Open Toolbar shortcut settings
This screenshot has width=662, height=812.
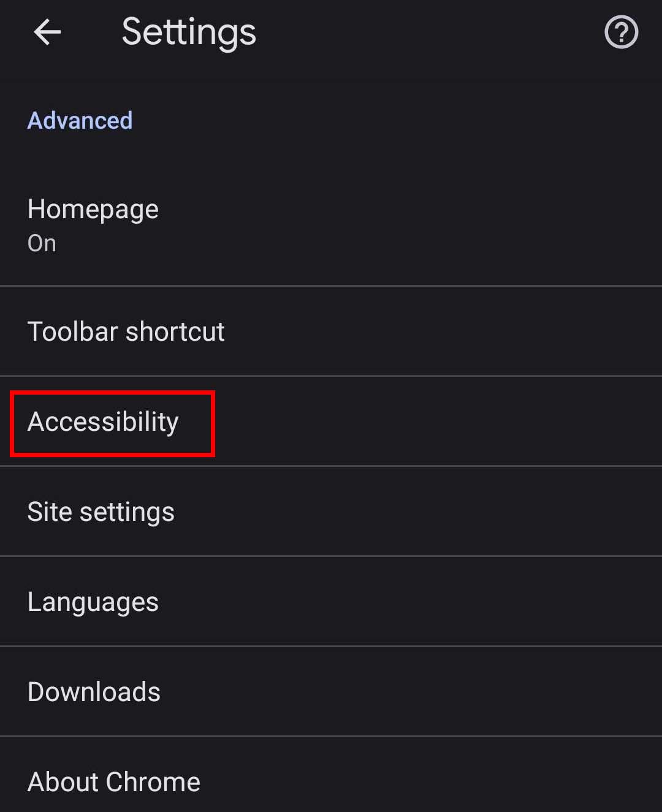(x=126, y=332)
